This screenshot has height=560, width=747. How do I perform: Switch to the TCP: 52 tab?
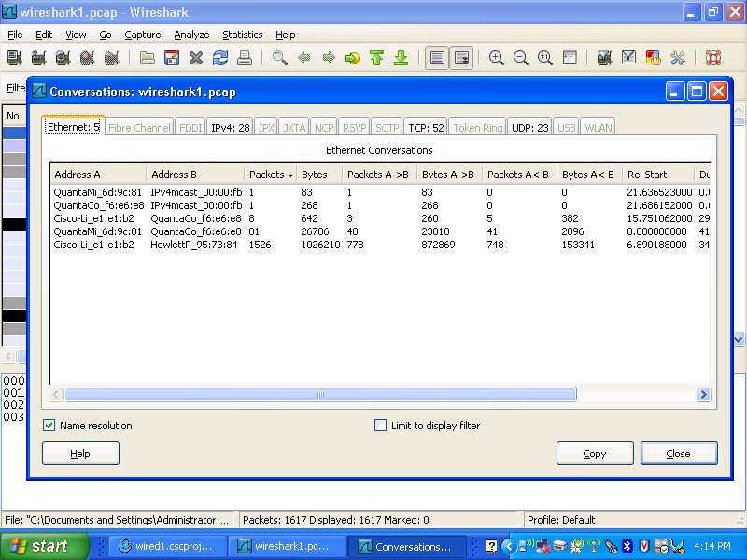coord(425,128)
